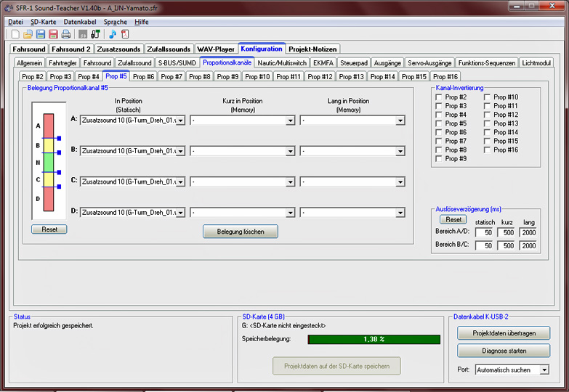Click the new project toolbar icon
Image resolution: width=569 pixels, height=392 pixels.
tap(16, 34)
